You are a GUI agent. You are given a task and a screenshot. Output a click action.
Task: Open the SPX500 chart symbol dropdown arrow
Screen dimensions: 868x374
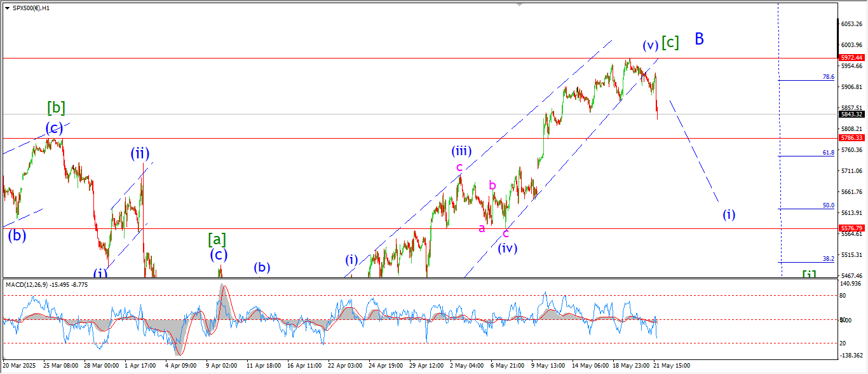pyautogui.click(x=7, y=9)
